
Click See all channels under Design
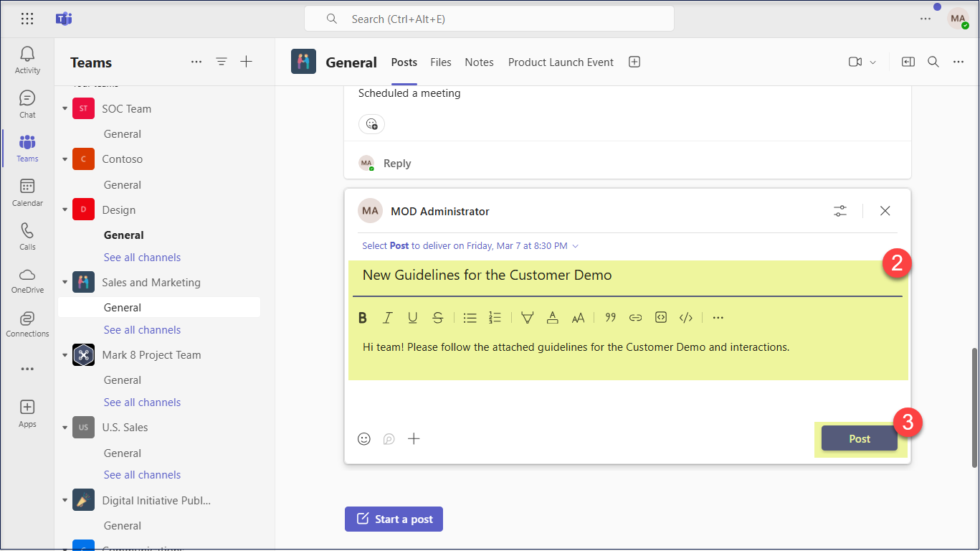tap(142, 258)
